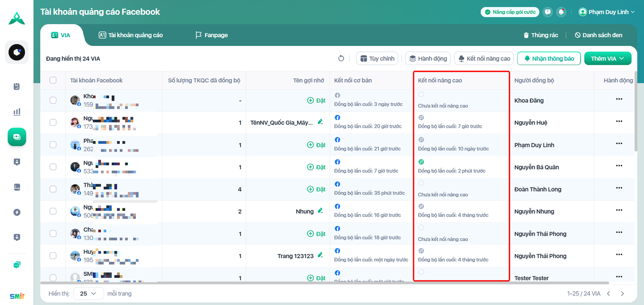Click the feedback message icon in the header
The height and width of the screenshot is (305, 644).
(x=548, y=12)
